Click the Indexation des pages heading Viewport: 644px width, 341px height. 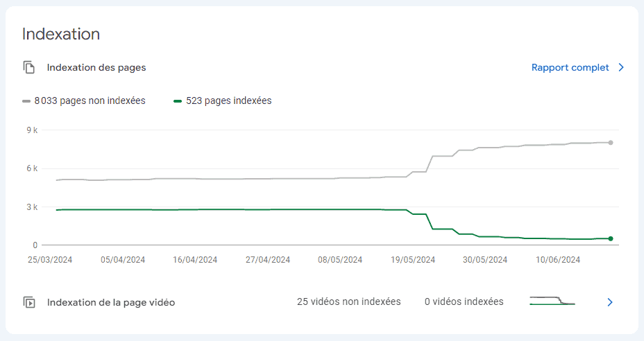pyautogui.click(x=96, y=67)
